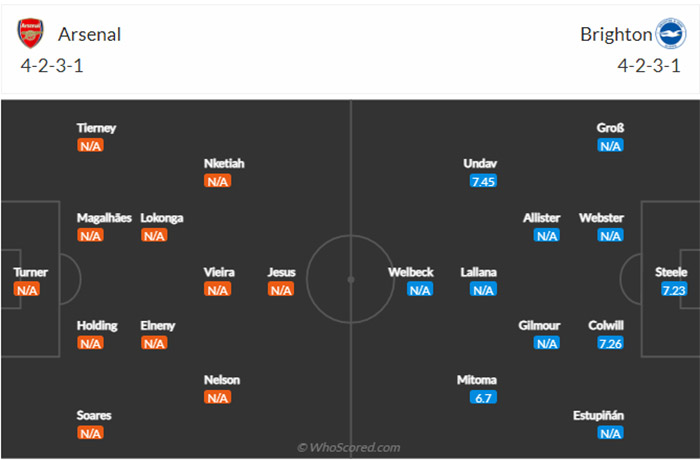
Task: Select player Jesus on the pitch
Action: pyautogui.click(x=281, y=272)
